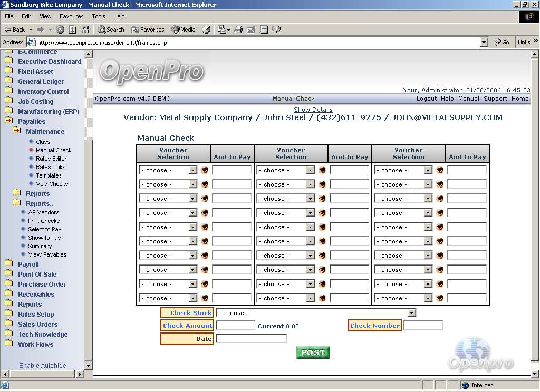Click the Print toolbar icon
540x392 pixels.
coord(238,30)
